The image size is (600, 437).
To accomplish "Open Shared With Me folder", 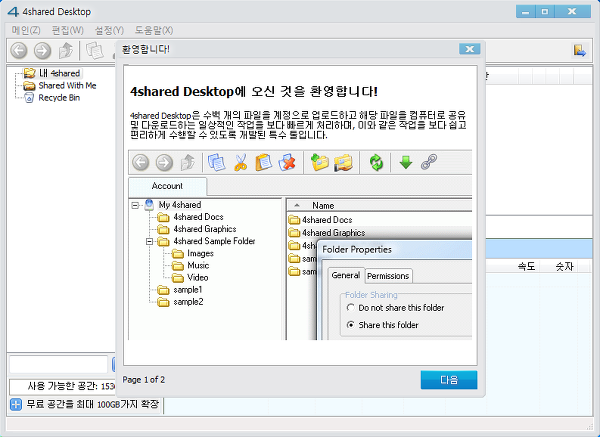I will (x=67, y=85).
